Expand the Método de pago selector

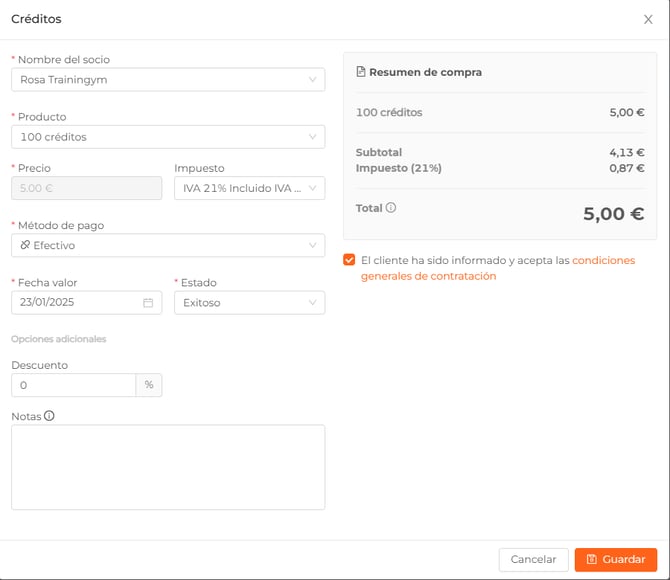coord(167,245)
